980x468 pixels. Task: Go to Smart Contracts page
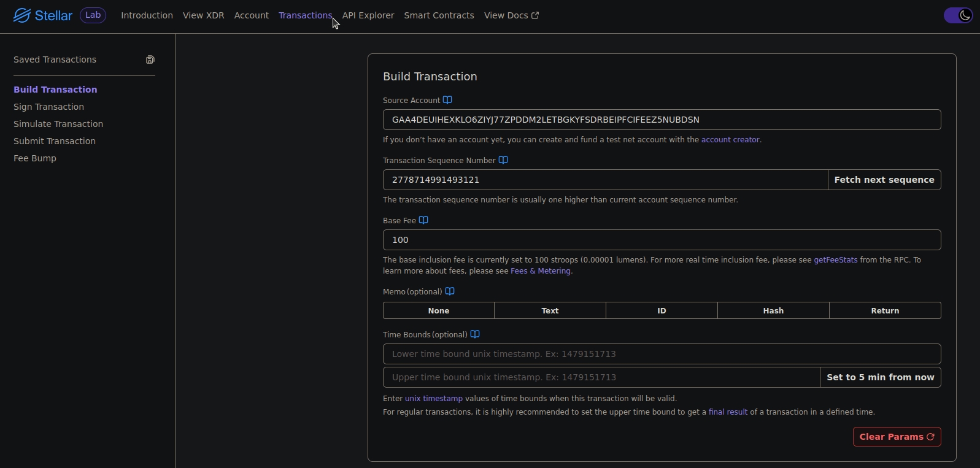point(439,15)
